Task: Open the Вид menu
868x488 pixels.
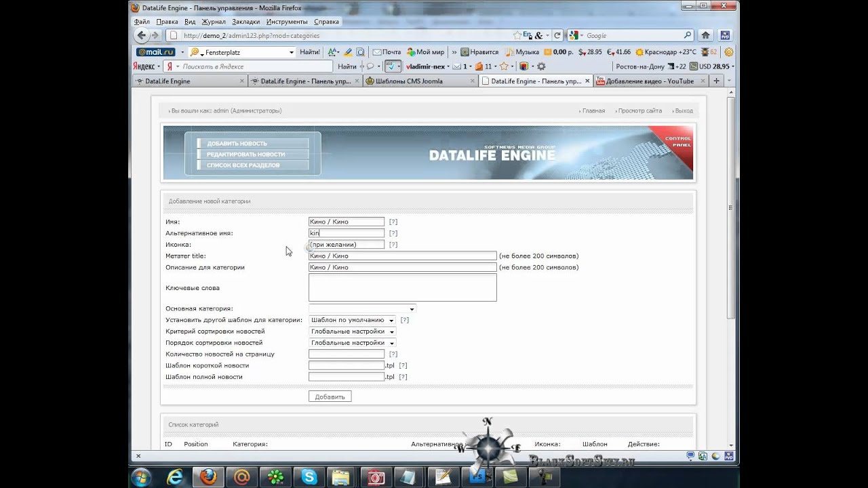Action: click(x=190, y=22)
